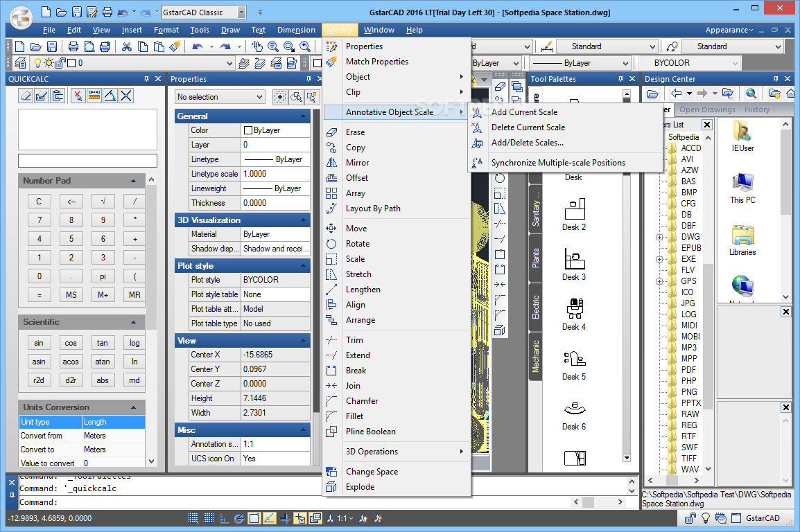
Task: Click the QuickCalc Clear eraser icon
Action: click(26, 96)
